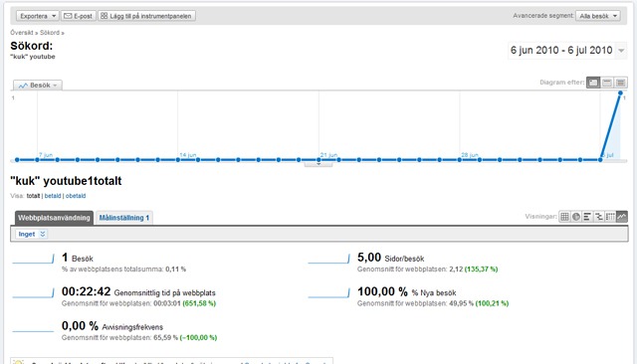This screenshot has height=364, width=637.
Task: Open the Besök metric dropdown above chart
Action: tap(38, 86)
